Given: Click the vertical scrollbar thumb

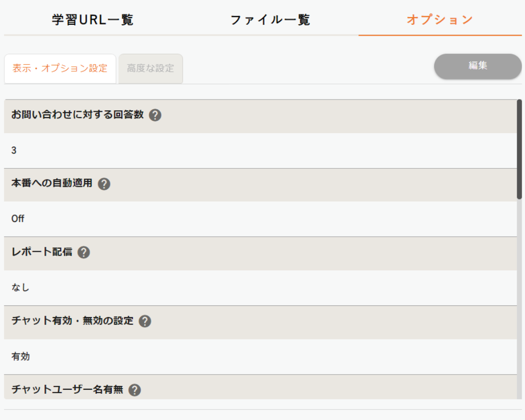Looking at the screenshot, I should pos(519,149).
